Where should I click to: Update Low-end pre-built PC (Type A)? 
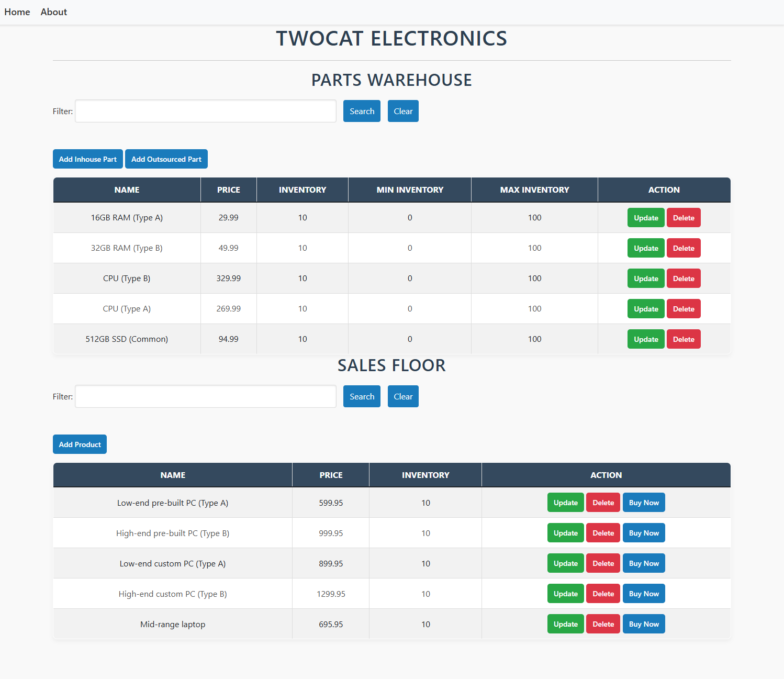[566, 503]
